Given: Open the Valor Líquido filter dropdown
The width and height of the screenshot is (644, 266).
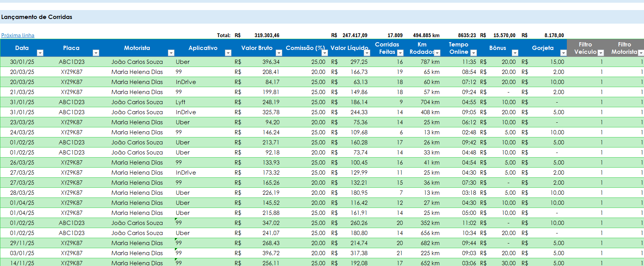Looking at the screenshot, I should (x=367, y=53).
